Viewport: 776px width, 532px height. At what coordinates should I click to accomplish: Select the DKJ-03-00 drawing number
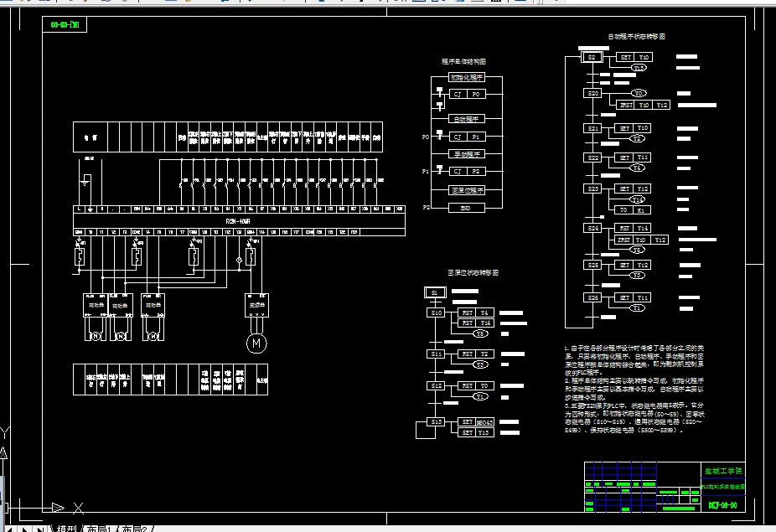pos(722,505)
